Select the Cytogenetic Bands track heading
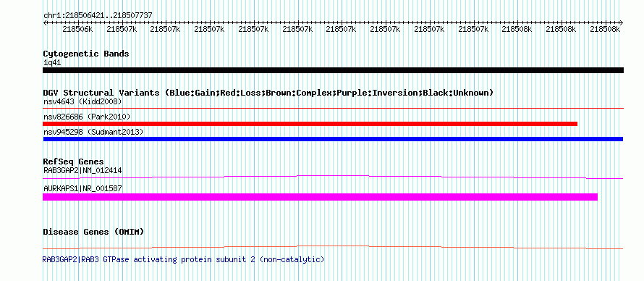644x281 pixels. point(86,54)
